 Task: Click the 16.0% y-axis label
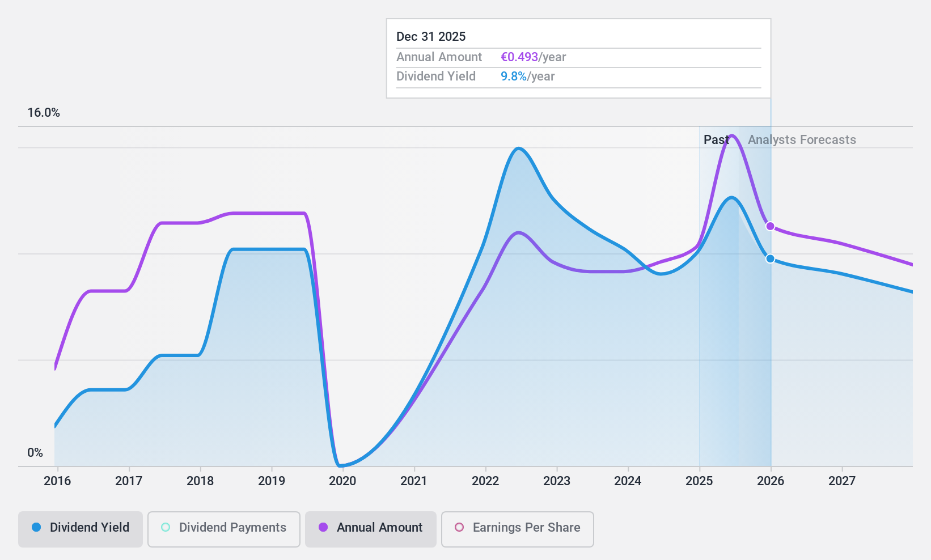click(x=44, y=112)
